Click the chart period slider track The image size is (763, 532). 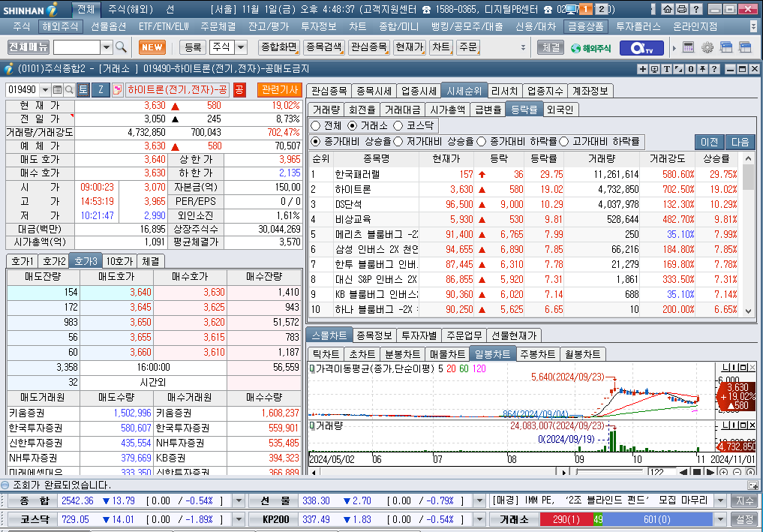pyautogui.click(x=610, y=472)
